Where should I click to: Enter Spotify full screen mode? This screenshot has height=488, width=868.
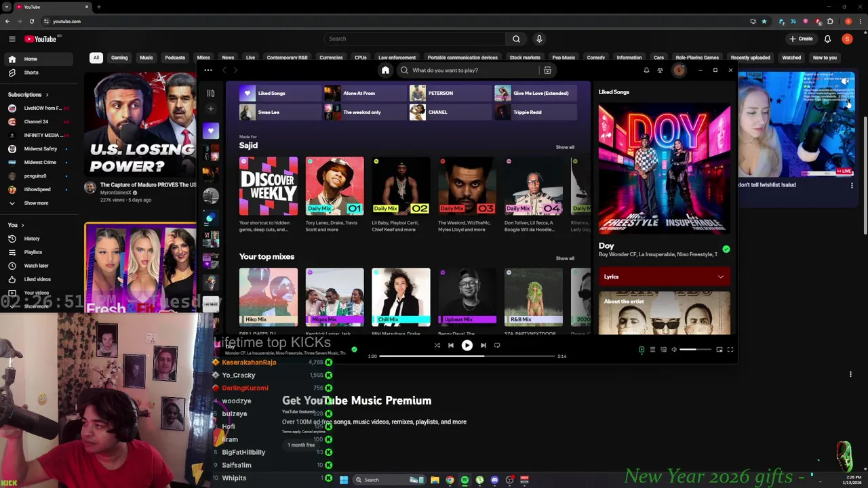coord(730,350)
